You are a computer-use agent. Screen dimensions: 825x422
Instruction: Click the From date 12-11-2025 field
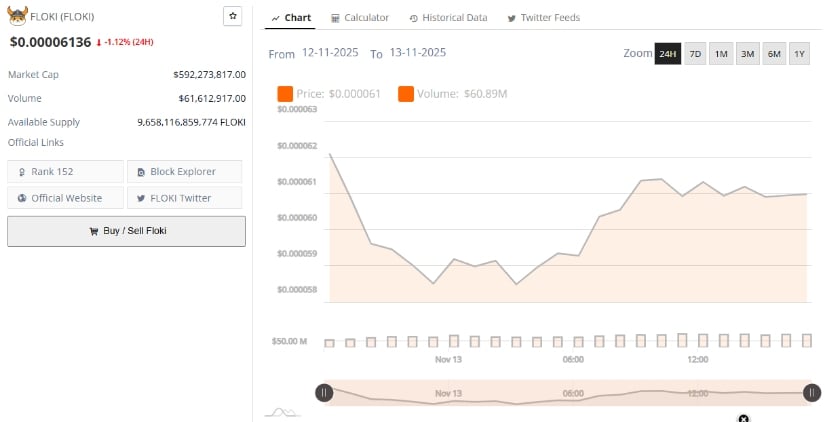[330, 53]
